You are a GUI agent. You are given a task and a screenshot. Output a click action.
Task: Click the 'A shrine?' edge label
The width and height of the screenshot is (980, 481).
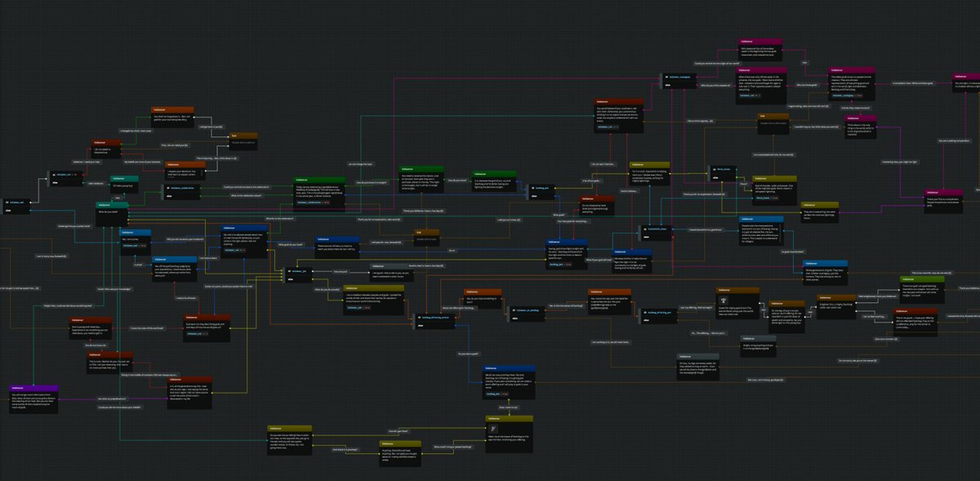coord(139,265)
